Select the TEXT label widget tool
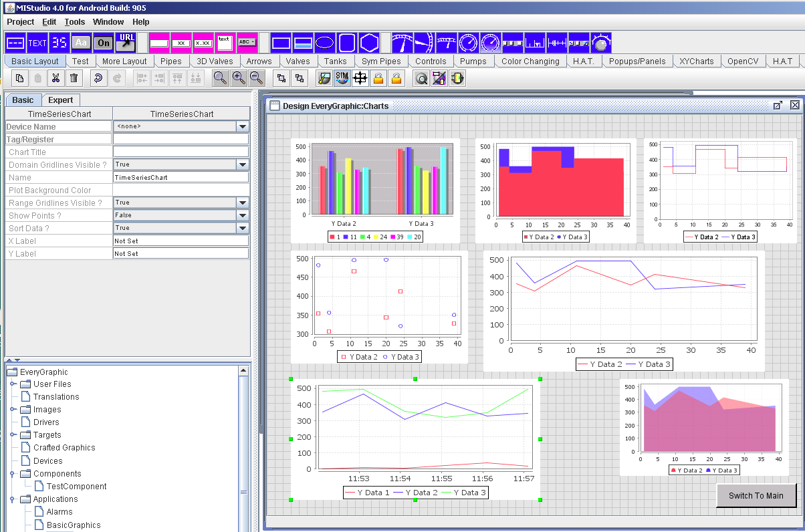805x532 pixels. pos(37,43)
